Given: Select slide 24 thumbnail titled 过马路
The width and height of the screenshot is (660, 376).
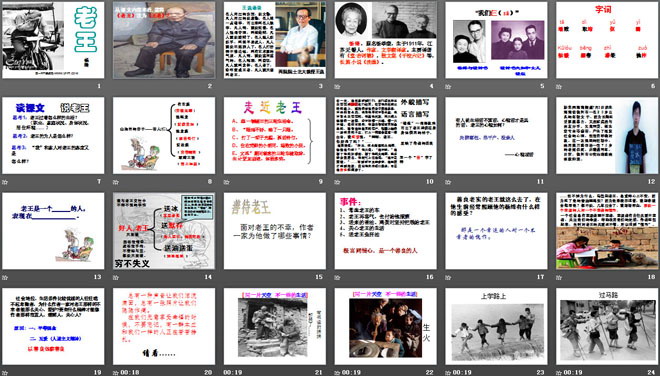Looking at the screenshot, I should [607, 326].
